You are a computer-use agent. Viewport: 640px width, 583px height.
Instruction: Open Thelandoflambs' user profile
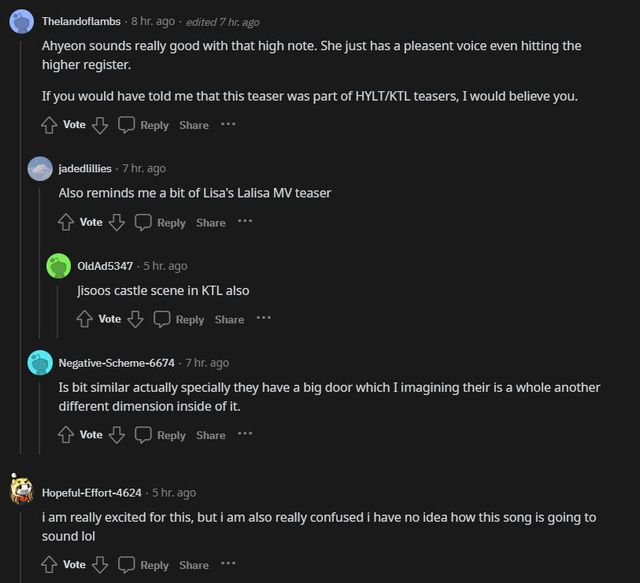(83, 21)
